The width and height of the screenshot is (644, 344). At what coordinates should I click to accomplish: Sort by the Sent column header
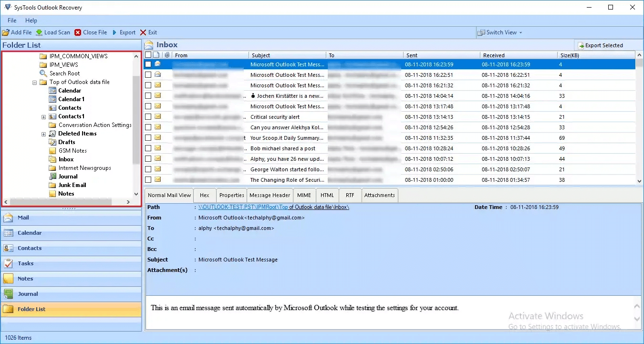coord(442,55)
